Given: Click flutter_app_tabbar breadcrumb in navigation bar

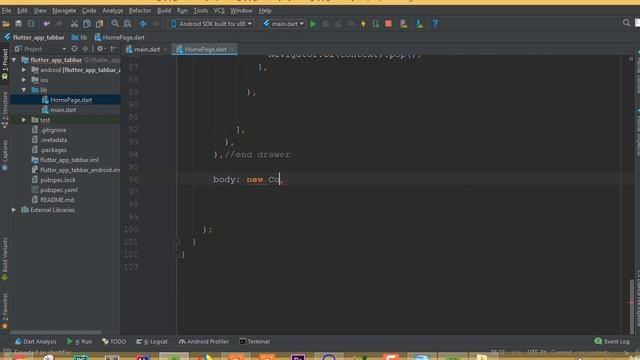Looking at the screenshot, I should (x=35, y=38).
